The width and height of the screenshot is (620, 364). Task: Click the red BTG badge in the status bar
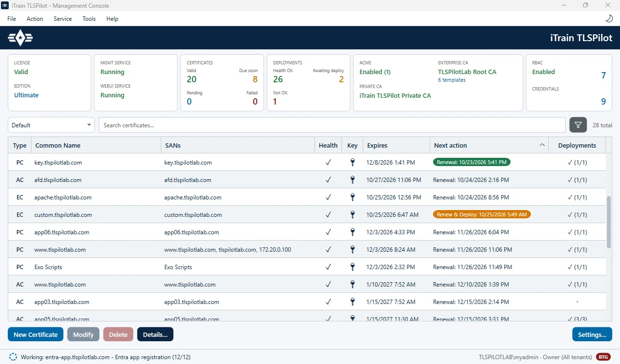tap(603, 357)
